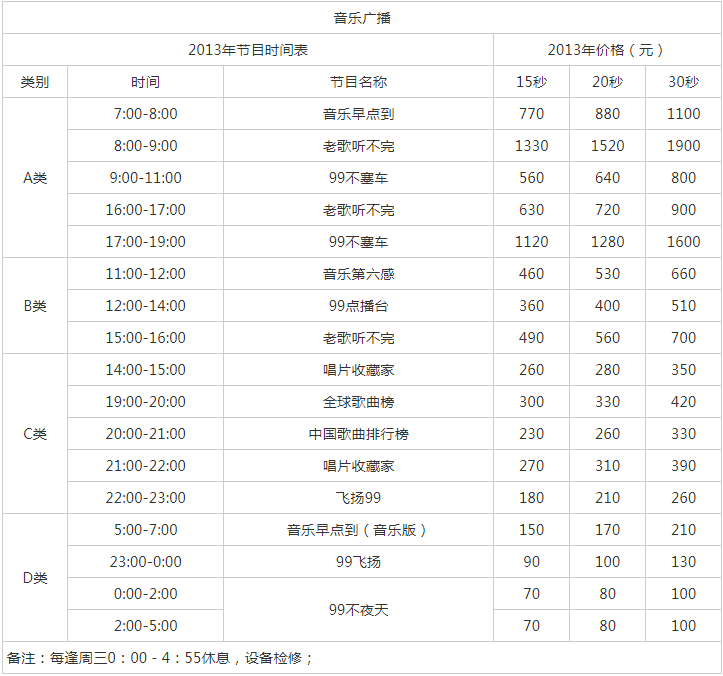The image size is (723, 676).
Task: Click the 20:00-21:00 time cell
Action: [145, 434]
